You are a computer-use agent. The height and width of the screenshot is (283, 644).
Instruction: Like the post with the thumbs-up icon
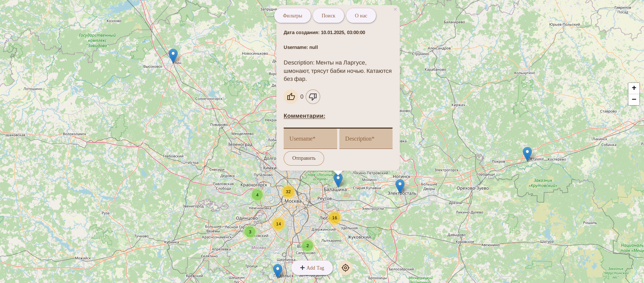291,97
